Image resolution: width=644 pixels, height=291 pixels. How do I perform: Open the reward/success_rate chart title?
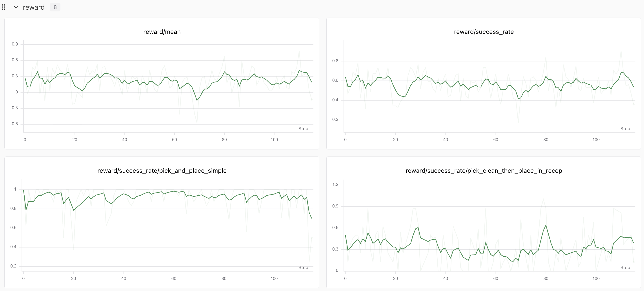[x=484, y=32]
